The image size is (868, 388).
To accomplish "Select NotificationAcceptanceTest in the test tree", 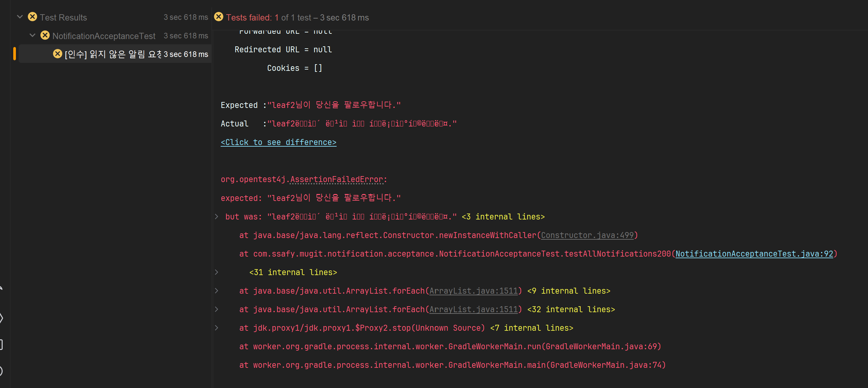I will click(x=104, y=36).
